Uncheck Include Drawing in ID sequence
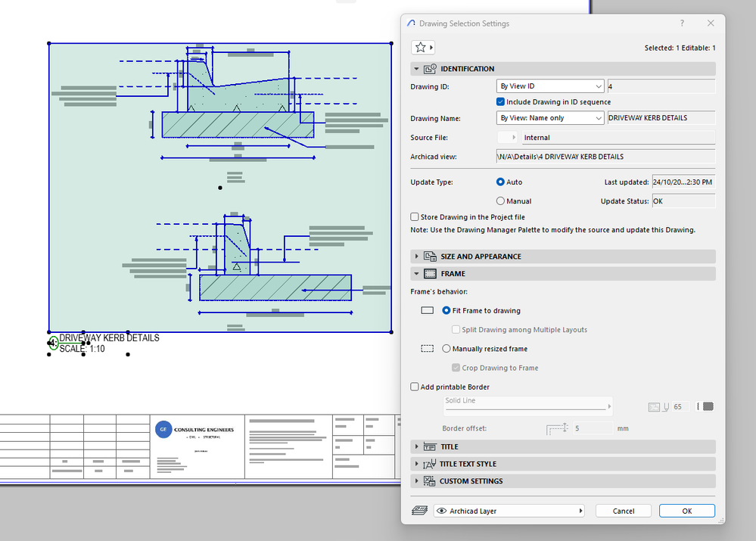The image size is (756, 541). [x=501, y=102]
